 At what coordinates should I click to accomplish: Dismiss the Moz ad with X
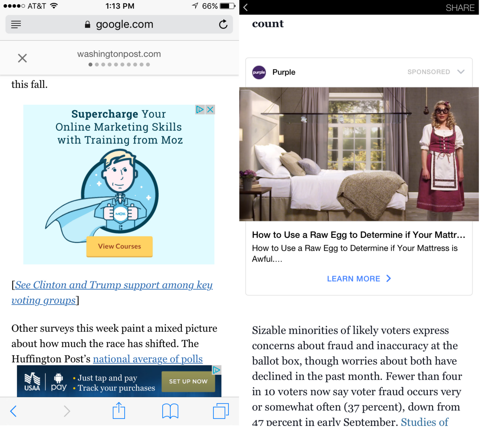coord(210,109)
